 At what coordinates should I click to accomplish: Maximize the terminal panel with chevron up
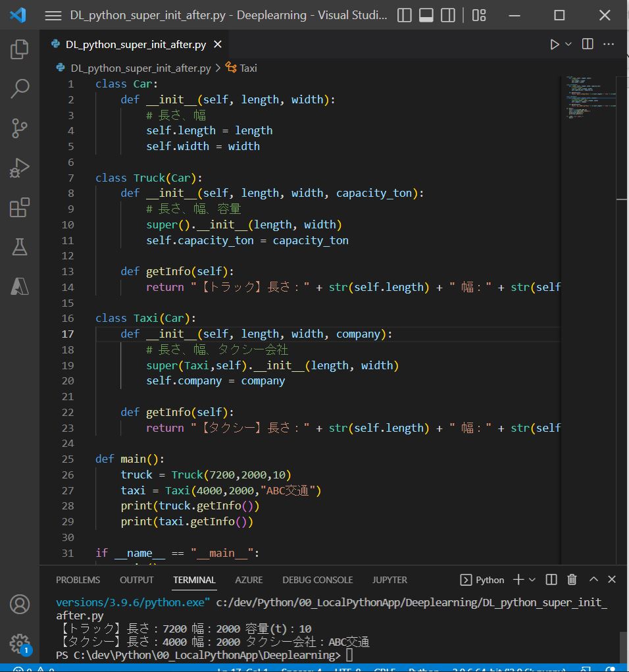(x=593, y=580)
